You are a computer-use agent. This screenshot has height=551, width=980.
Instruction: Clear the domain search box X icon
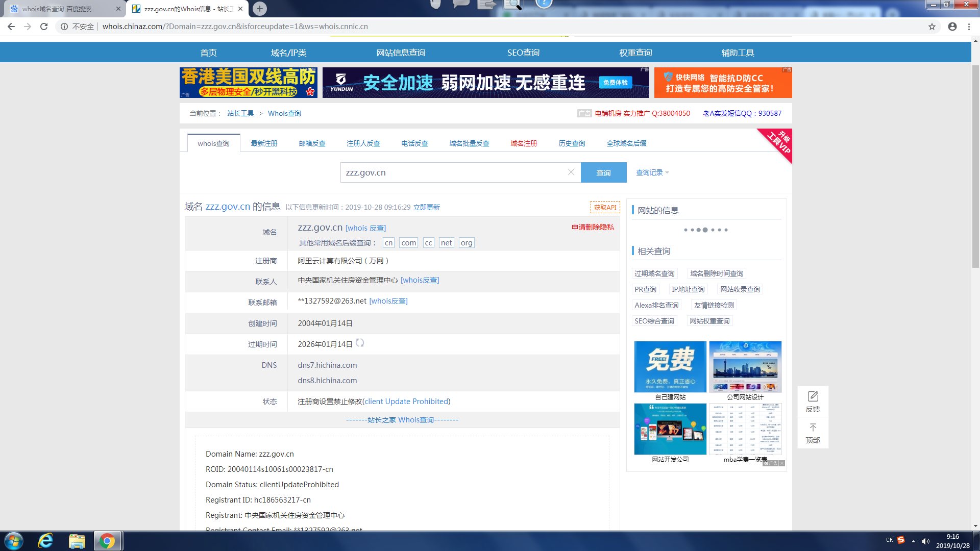(x=571, y=172)
